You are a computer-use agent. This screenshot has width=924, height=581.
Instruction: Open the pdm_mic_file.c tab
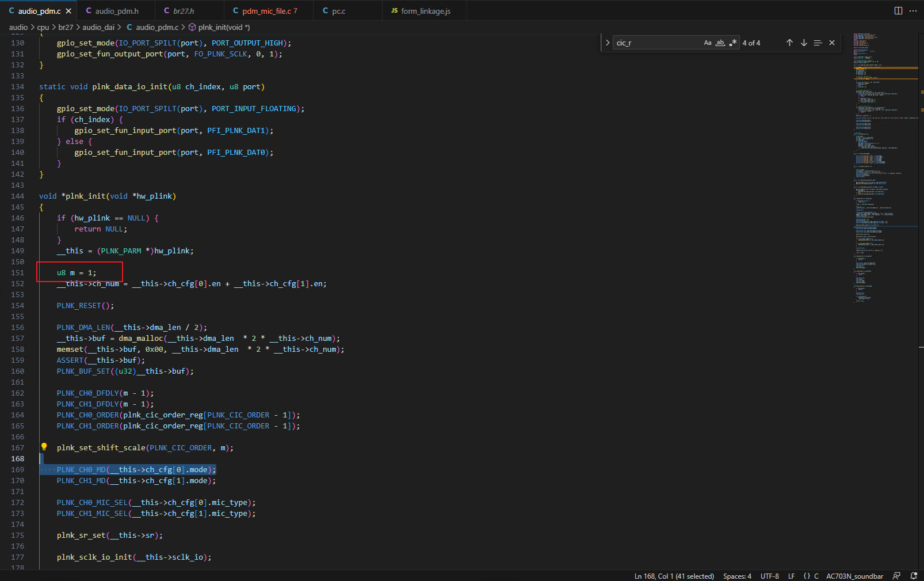coord(269,11)
